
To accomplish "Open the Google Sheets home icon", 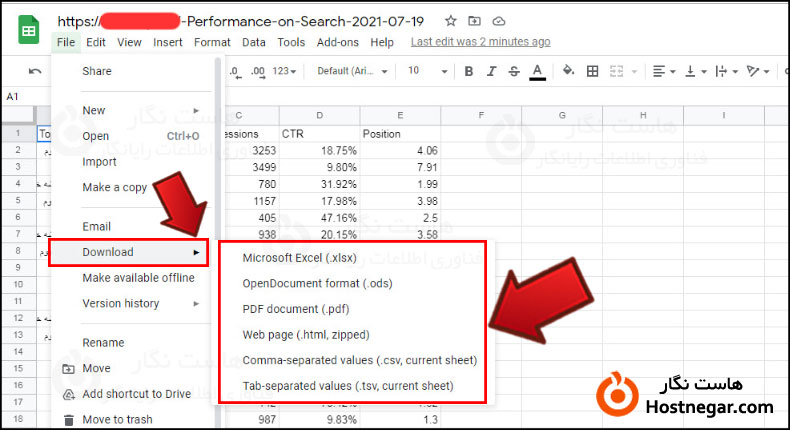I will [29, 30].
